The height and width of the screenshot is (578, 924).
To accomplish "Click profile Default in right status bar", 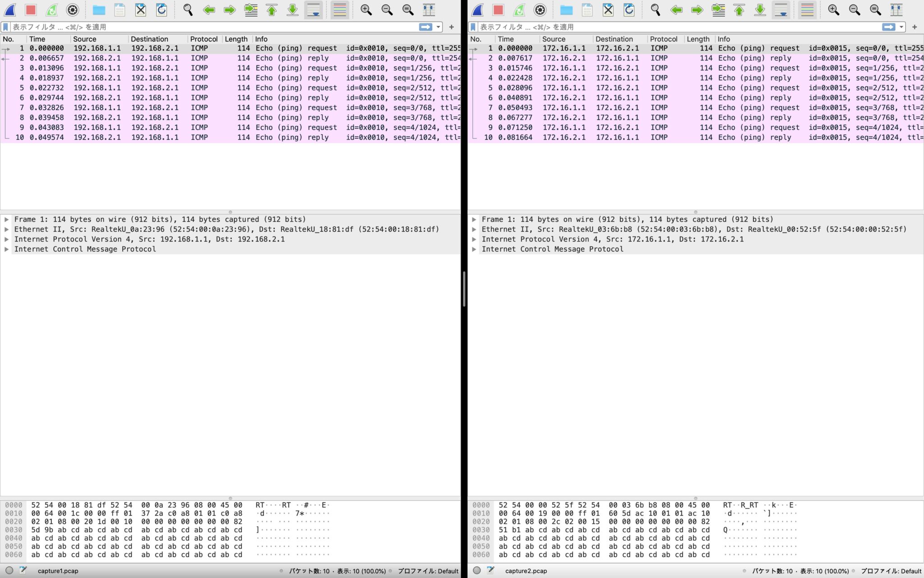I will point(891,571).
